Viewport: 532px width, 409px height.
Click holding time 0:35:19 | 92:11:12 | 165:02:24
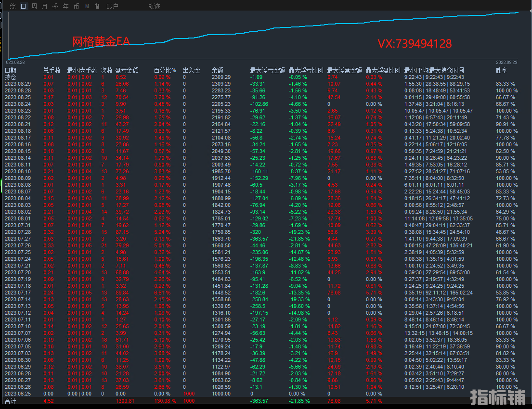pos(438,293)
